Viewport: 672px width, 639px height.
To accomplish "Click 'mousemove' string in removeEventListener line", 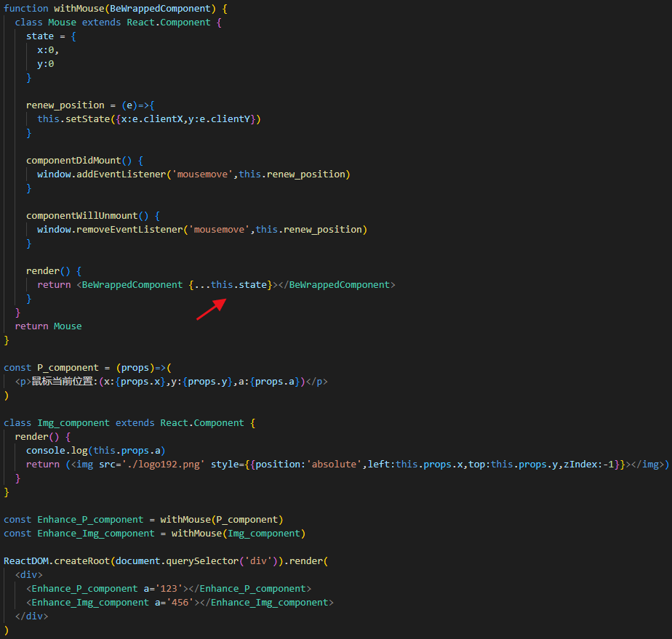I will pyautogui.click(x=219, y=230).
